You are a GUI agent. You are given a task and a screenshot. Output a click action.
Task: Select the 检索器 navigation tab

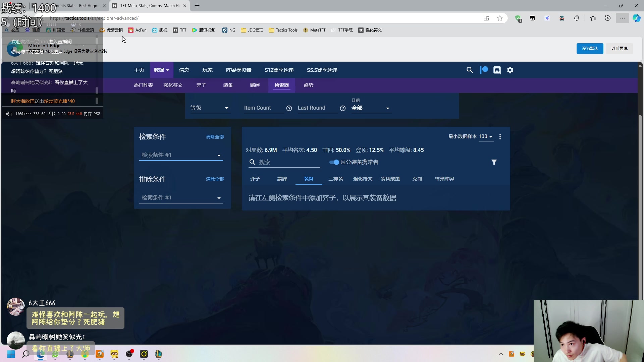coord(281,85)
